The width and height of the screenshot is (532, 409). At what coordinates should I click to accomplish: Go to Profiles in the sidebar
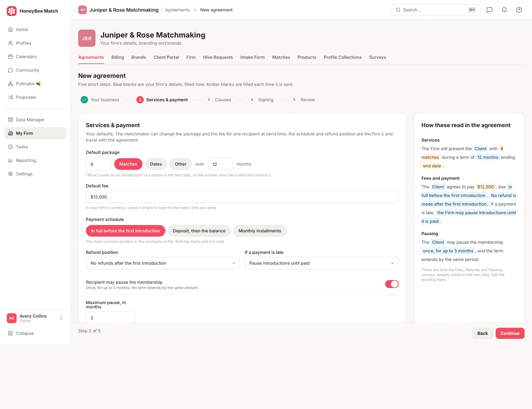coord(35,43)
